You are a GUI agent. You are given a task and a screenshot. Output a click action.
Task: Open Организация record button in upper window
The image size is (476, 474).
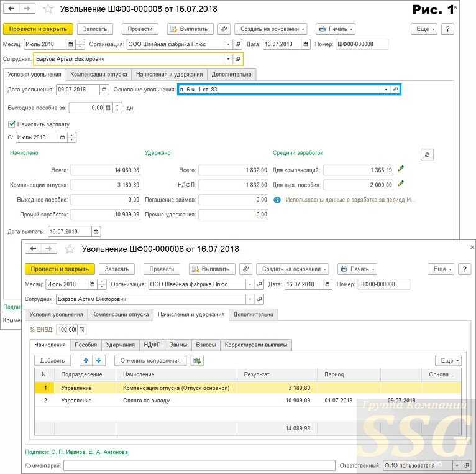[238, 44]
